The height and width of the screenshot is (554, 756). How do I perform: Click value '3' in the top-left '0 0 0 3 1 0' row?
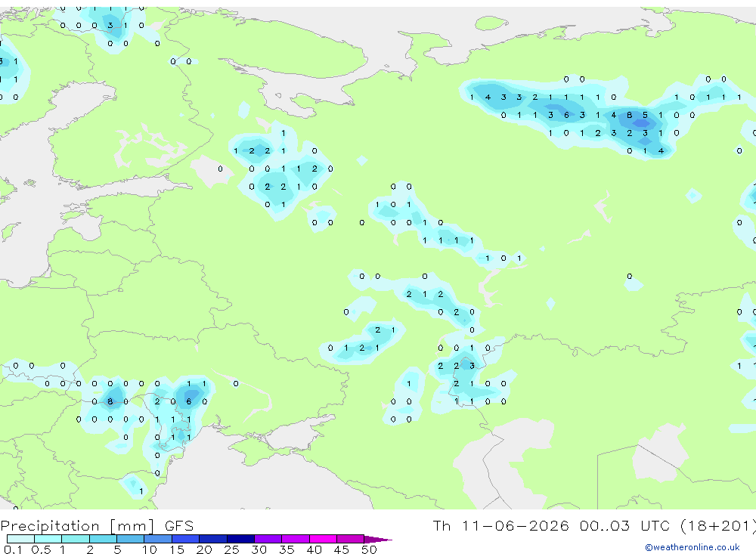tap(110, 26)
